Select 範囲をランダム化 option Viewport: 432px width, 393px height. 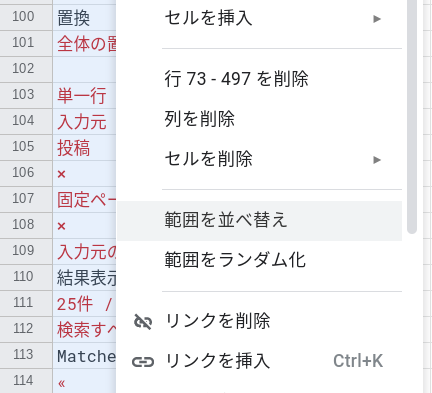[x=260, y=260]
